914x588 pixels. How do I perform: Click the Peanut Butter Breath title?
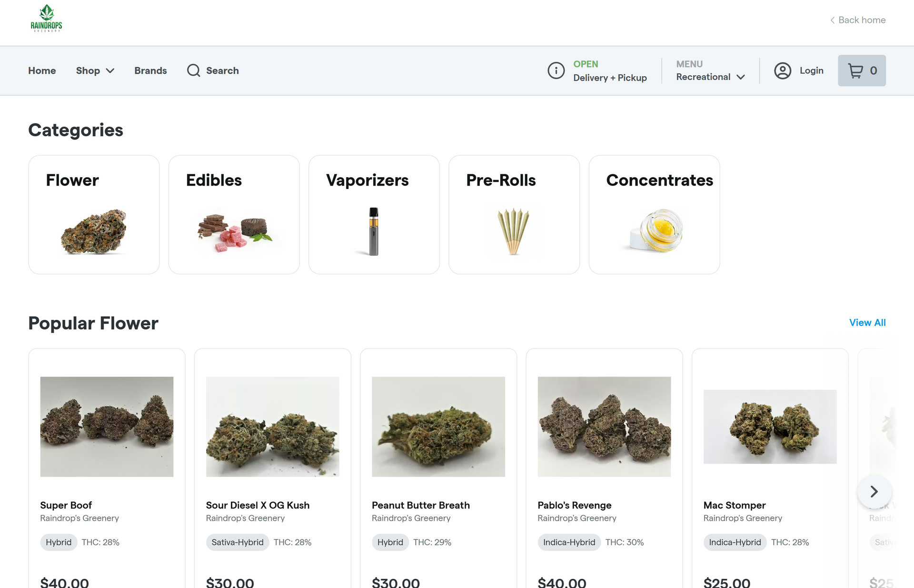(x=421, y=505)
